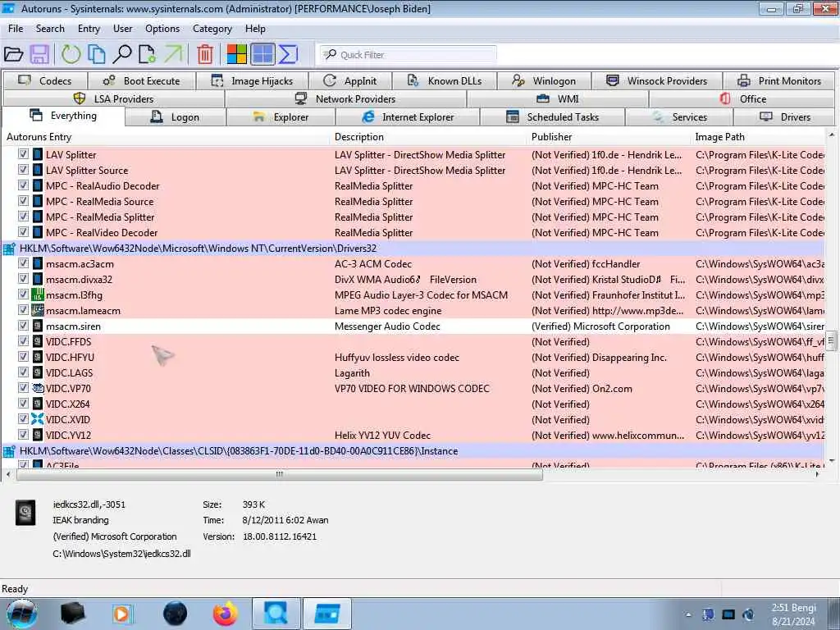
Task: Show hidden system tray icons arrow
Action: (688, 614)
